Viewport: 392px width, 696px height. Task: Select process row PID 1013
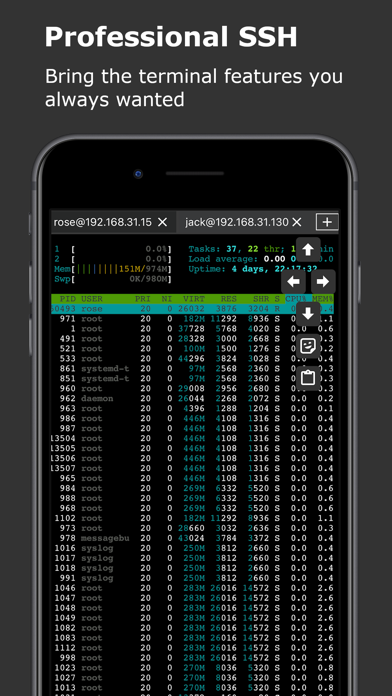(x=192, y=688)
